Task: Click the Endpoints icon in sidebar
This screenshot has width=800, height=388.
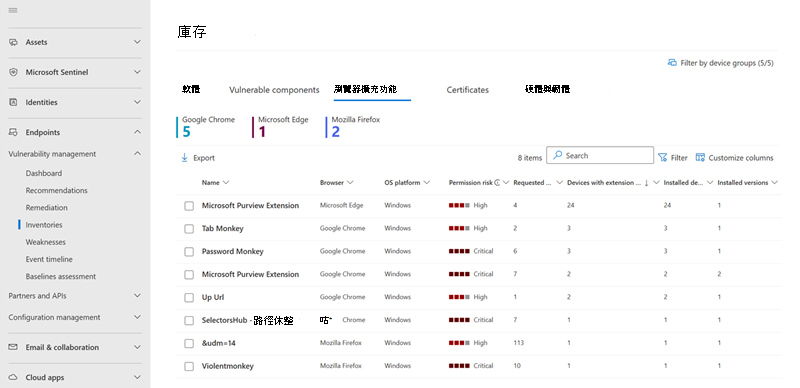Action: (x=13, y=132)
